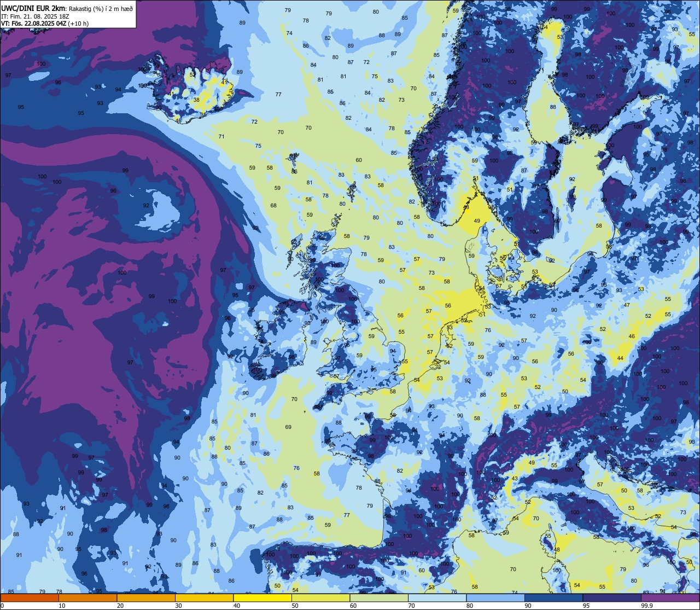Click the '50' legend scale label below the colorbar
The image size is (700, 610).
[295, 606]
